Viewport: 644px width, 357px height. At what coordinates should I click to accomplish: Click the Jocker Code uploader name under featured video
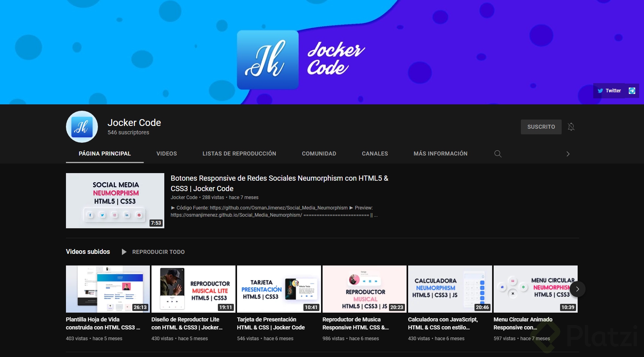pos(184,197)
